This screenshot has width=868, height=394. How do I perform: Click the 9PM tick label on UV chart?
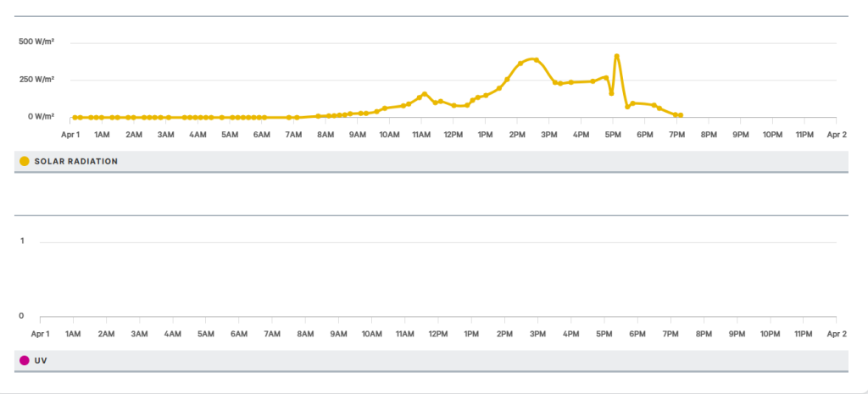pos(737,334)
